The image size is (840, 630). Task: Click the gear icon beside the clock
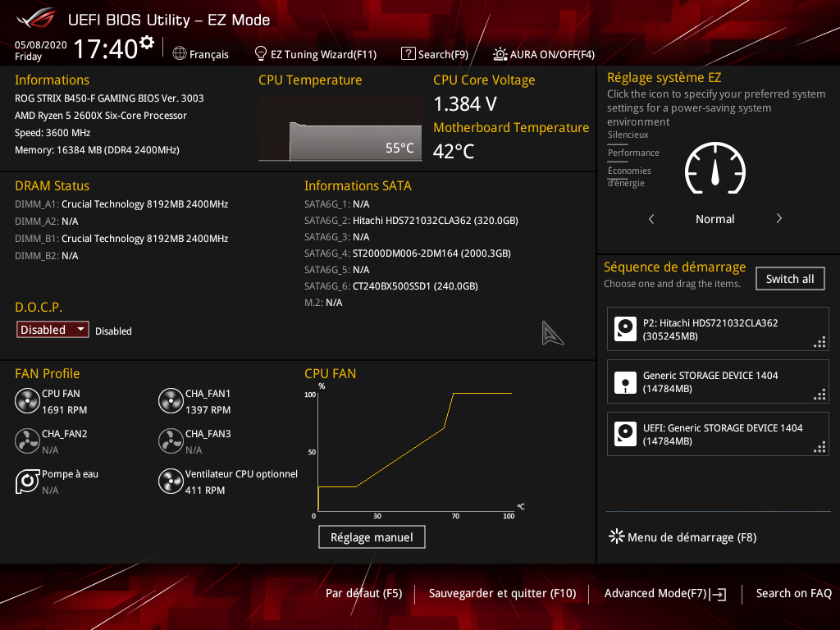click(x=146, y=43)
